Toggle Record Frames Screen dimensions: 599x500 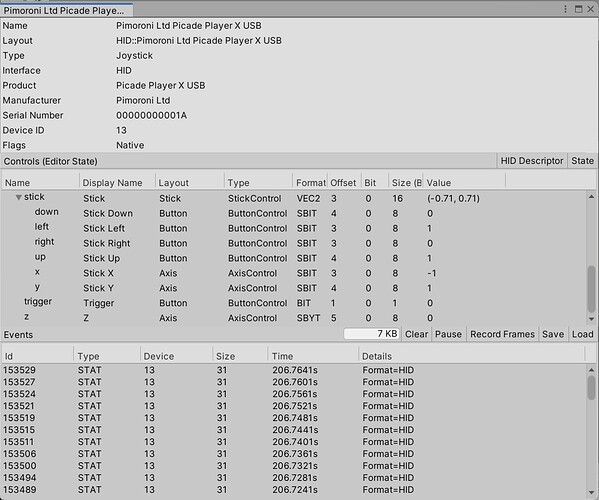point(502,334)
